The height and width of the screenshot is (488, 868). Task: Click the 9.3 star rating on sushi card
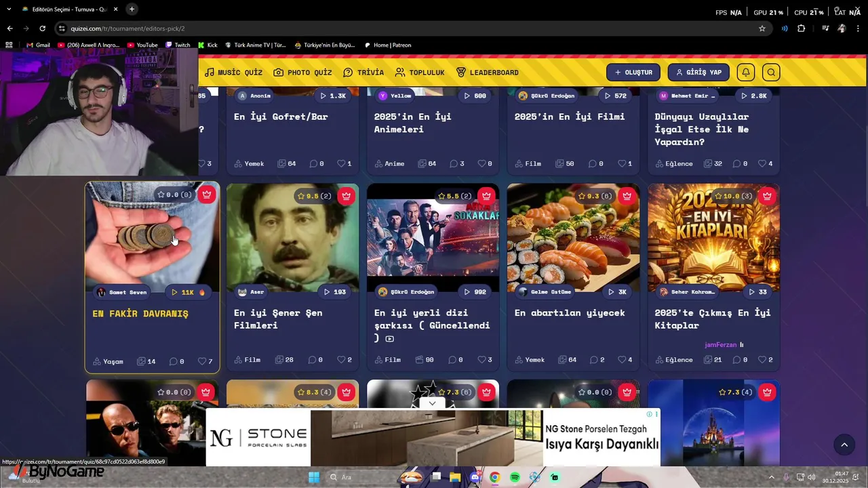(x=595, y=196)
